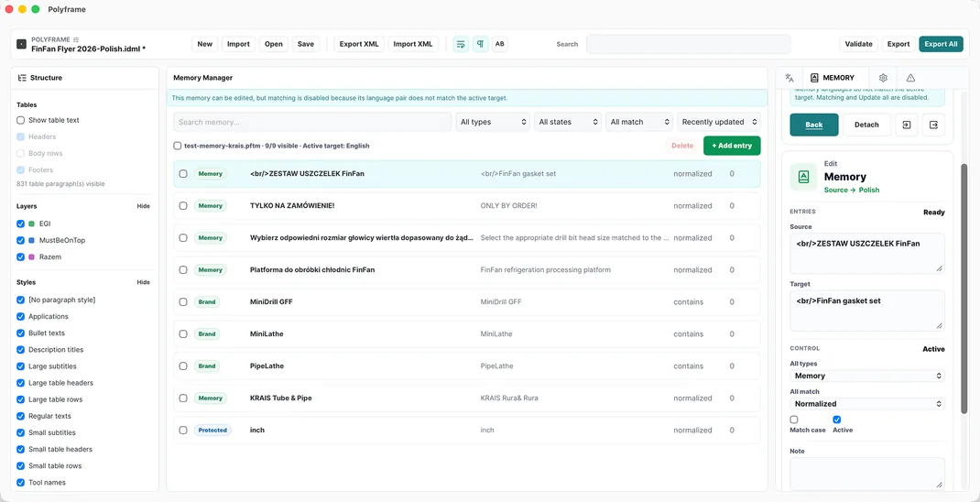The image size is (980, 502).
Task: Toggle Razem layer checkbox
Action: (x=21, y=256)
